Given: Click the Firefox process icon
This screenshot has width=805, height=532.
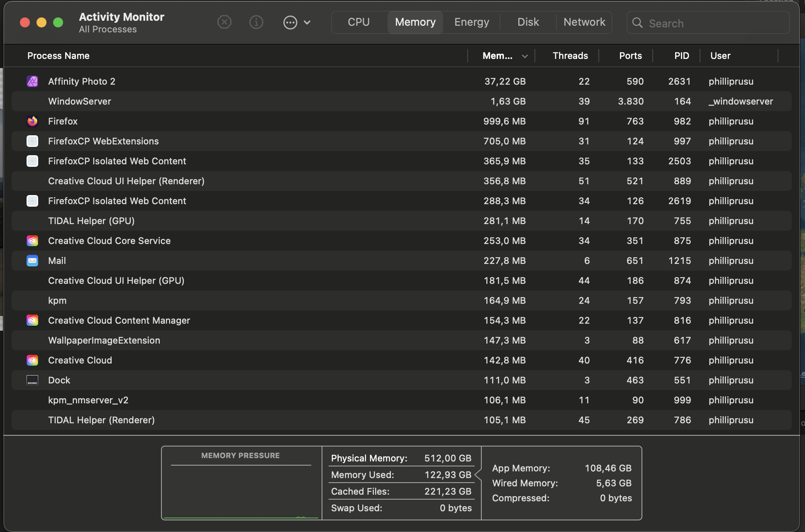Looking at the screenshot, I should pyautogui.click(x=32, y=121).
